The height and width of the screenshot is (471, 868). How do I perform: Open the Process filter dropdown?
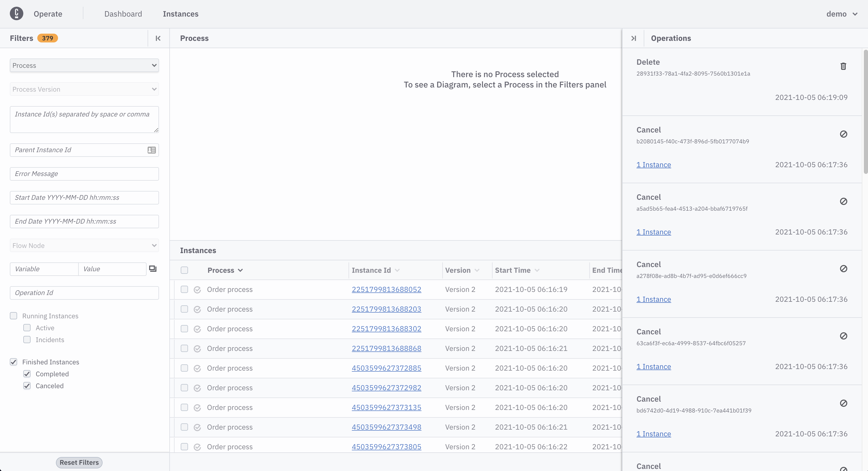84,65
